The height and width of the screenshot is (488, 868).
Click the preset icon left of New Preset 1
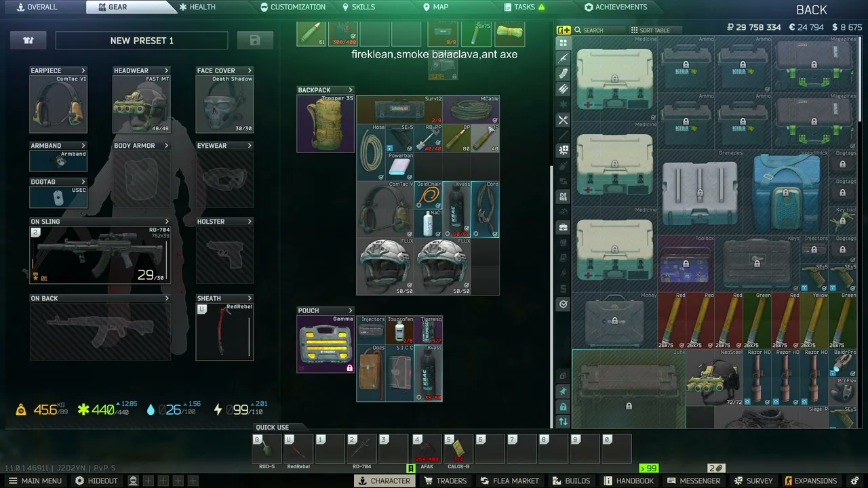click(28, 41)
